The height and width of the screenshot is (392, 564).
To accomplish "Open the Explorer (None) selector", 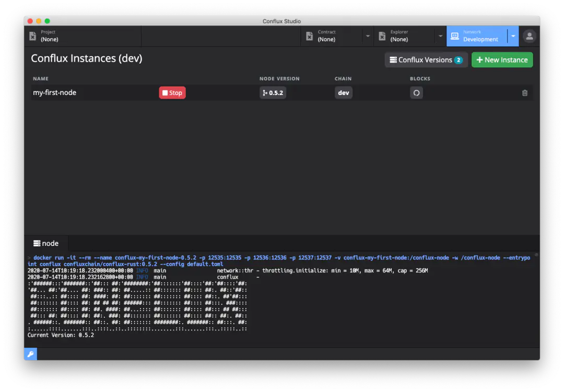I will tap(405, 36).
